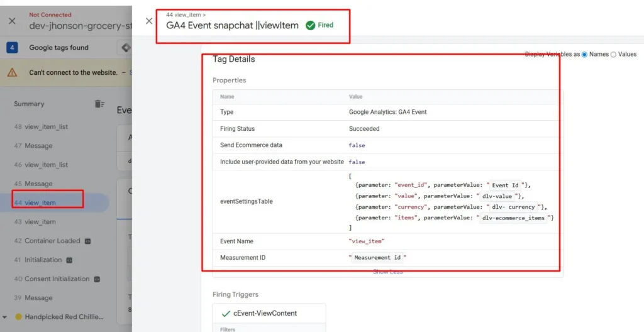Click the Send Ecommerce data false value
The image size is (644, 332).
click(x=357, y=145)
